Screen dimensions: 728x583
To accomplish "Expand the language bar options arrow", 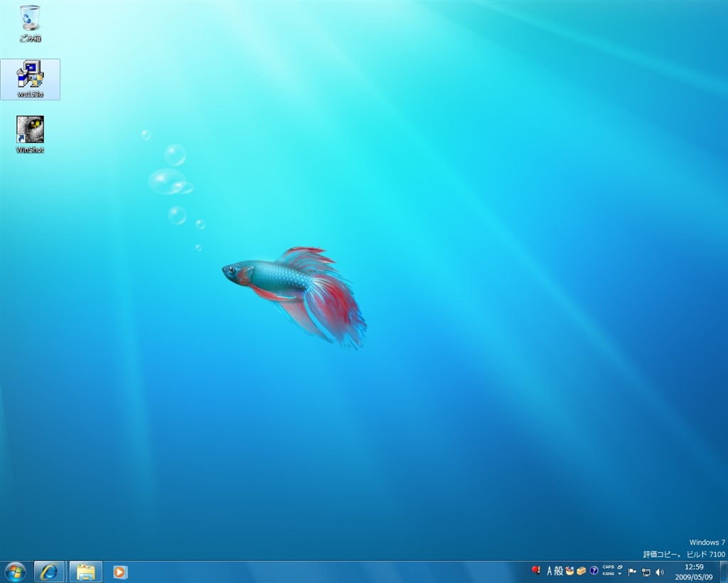I will coord(620,574).
